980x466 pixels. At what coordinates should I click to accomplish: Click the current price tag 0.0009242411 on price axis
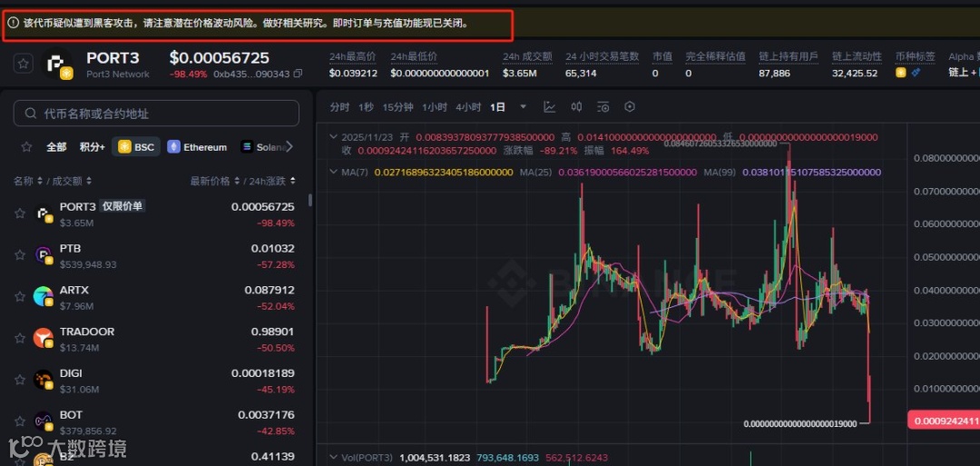point(944,421)
